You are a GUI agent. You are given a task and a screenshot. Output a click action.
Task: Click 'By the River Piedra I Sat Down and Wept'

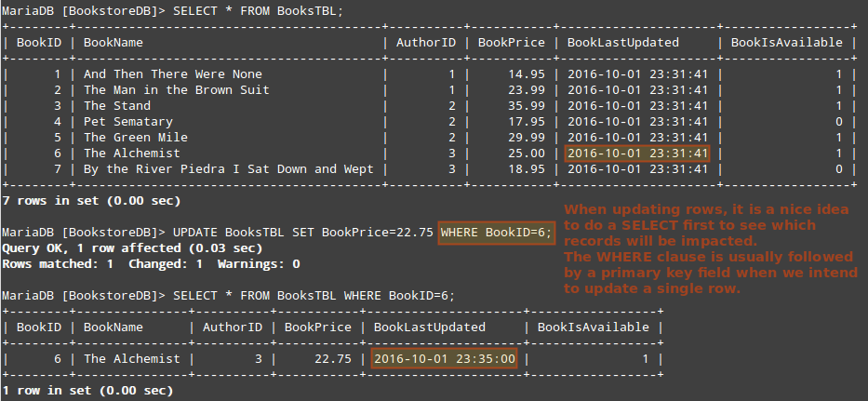(x=228, y=169)
